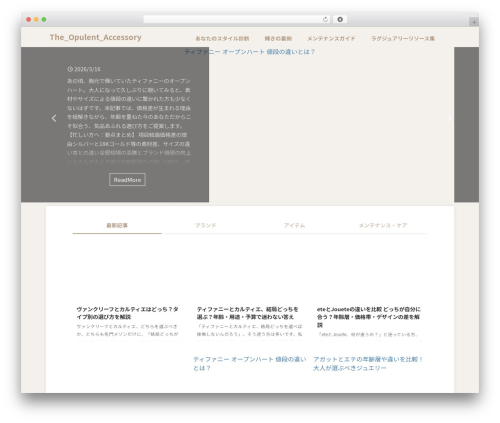The width and height of the screenshot is (500, 423).
Task: Open article ティファニーとカルティエ、結局どっちを選ぶ？
Action: [248, 313]
